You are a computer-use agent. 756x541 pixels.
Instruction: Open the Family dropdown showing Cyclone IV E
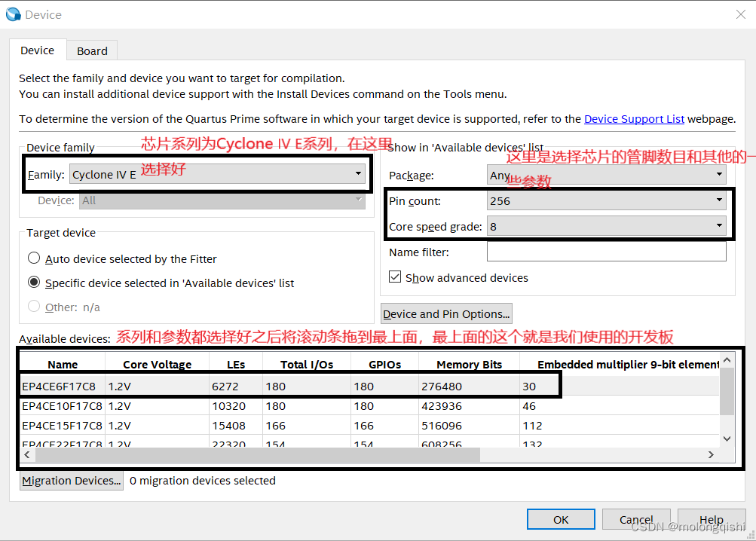coord(217,174)
